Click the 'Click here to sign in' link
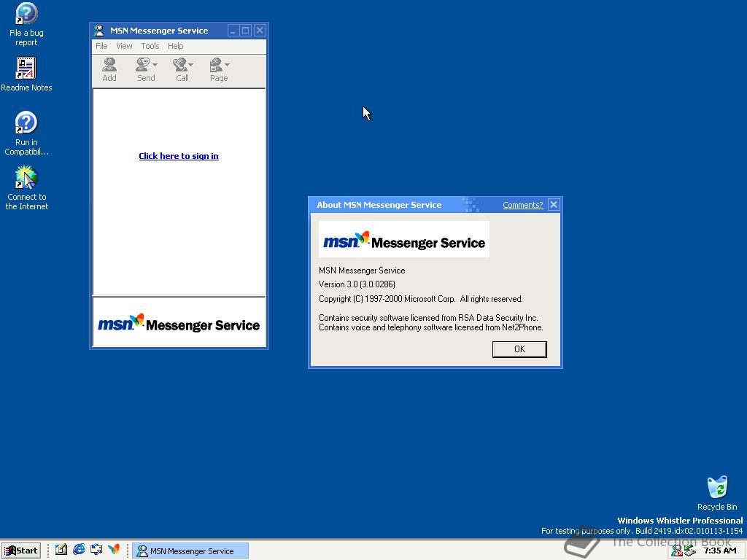 (179, 156)
